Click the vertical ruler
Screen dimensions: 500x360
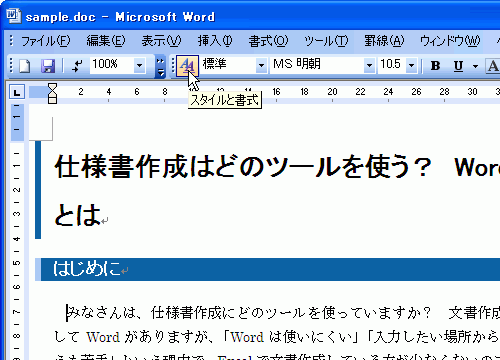(x=17, y=232)
